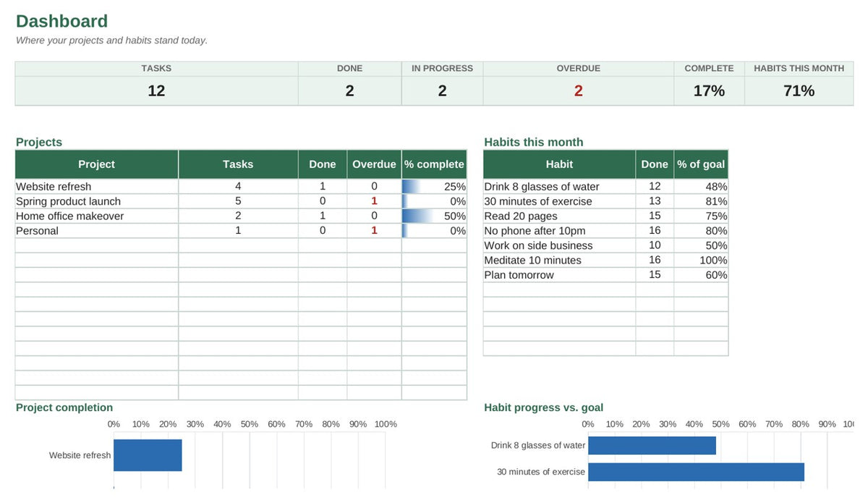The image size is (868, 503).
Task: Click the "% of goal" column header
Action: 701,164
